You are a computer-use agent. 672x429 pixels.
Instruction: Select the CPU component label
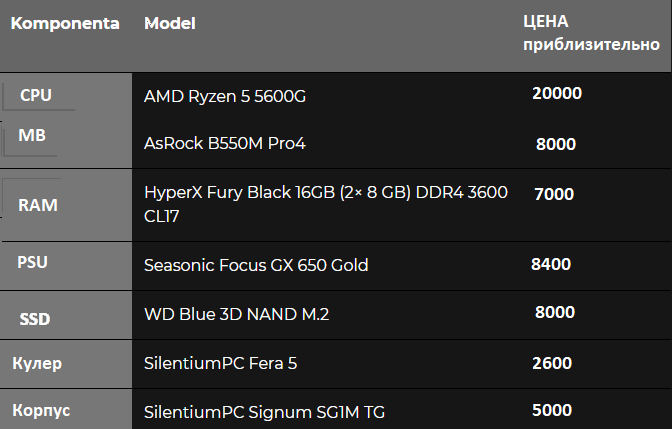(36, 95)
